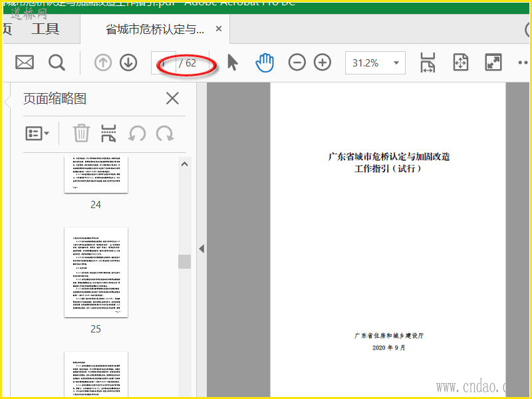Close the document tab
The height and width of the screenshot is (399, 532).
(x=219, y=29)
